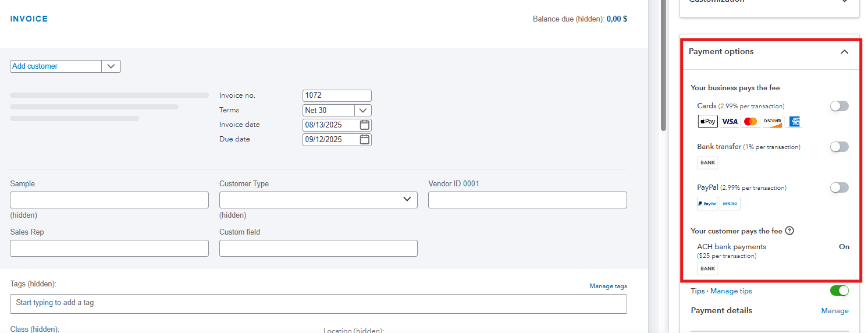Click the Discover card icon
The height and width of the screenshot is (333, 868).
(x=772, y=122)
